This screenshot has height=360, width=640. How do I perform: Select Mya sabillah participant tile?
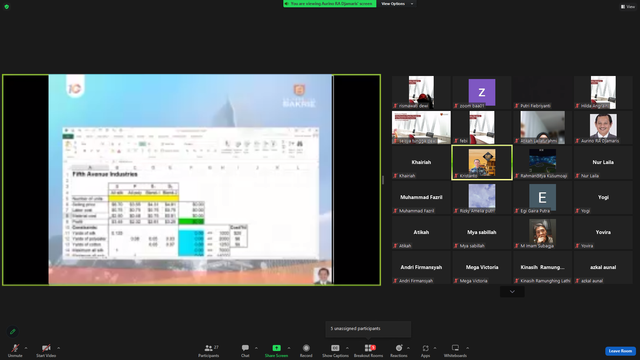(x=482, y=233)
